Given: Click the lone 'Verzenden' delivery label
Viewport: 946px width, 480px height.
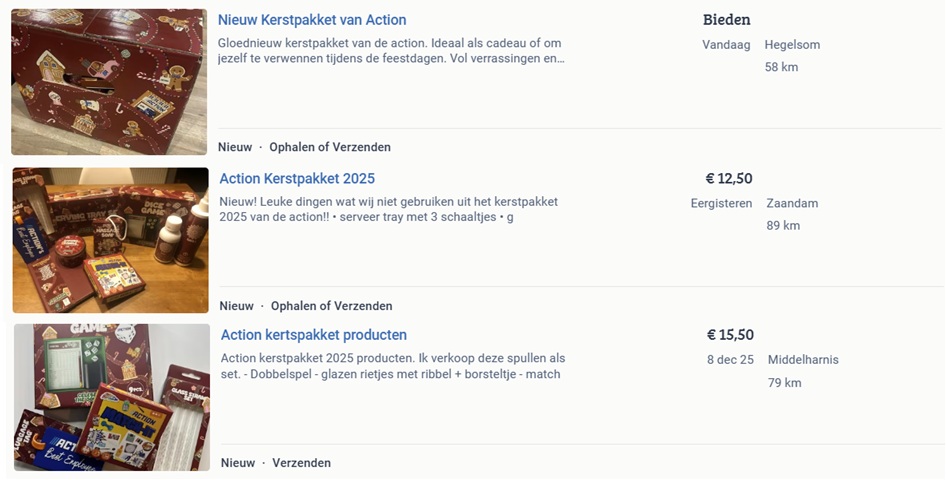Looking at the screenshot, I should click(301, 463).
